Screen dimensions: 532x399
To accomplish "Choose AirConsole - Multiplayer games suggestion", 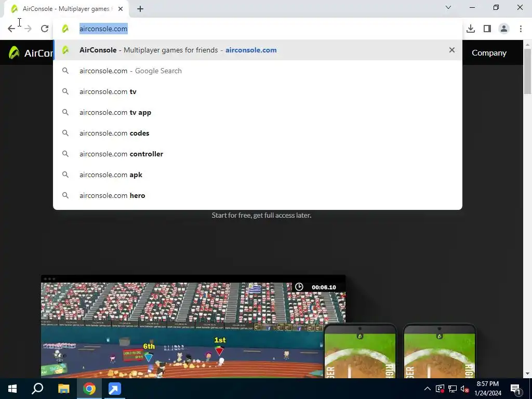I will click(258, 50).
